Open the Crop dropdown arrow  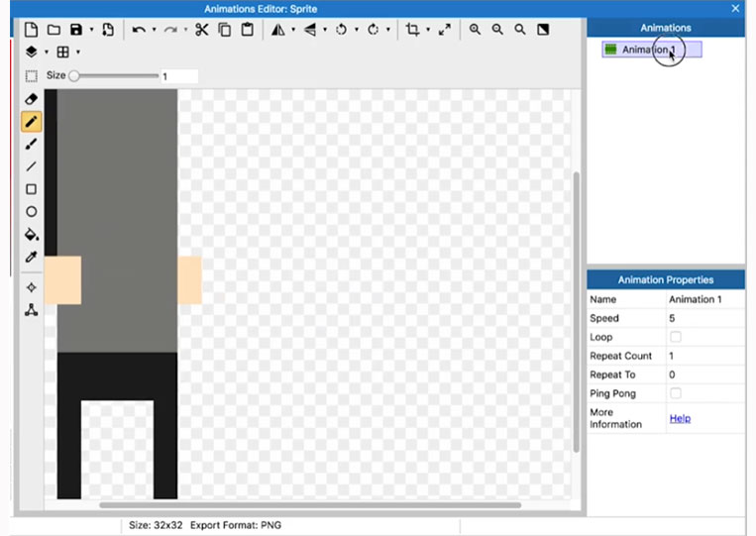point(428,30)
